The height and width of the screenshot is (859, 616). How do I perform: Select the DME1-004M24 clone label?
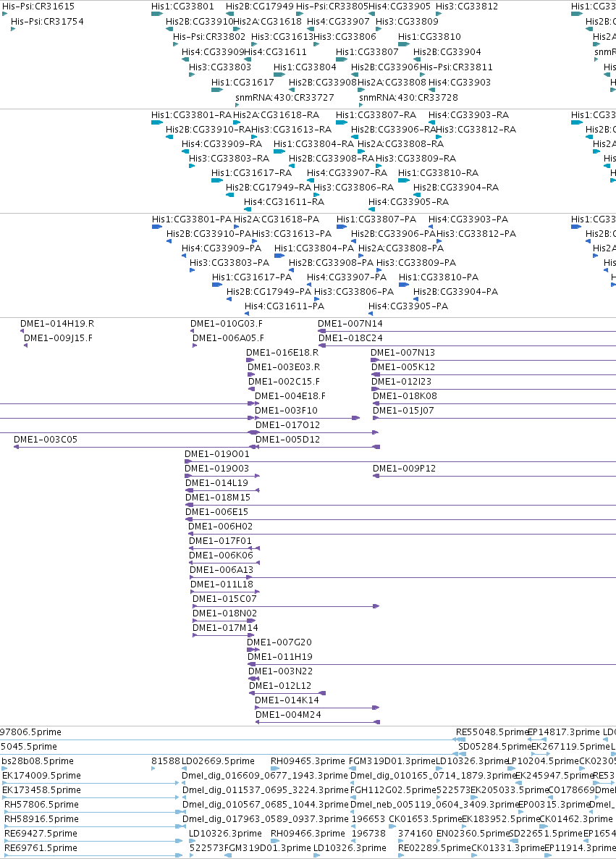click(288, 715)
